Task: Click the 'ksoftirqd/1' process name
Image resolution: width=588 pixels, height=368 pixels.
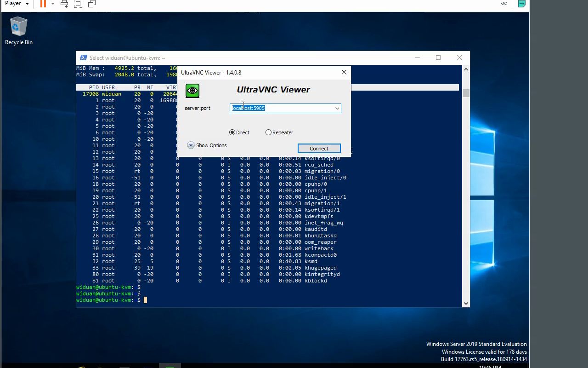Action: point(322,210)
